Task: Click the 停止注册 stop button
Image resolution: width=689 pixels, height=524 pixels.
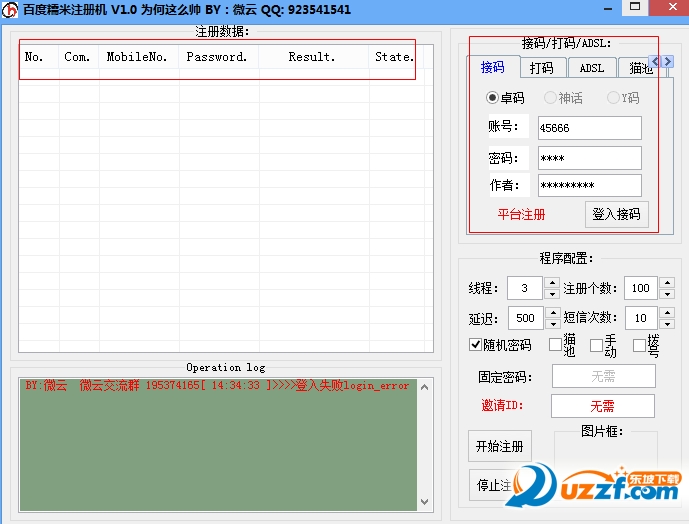Action: tap(493, 485)
